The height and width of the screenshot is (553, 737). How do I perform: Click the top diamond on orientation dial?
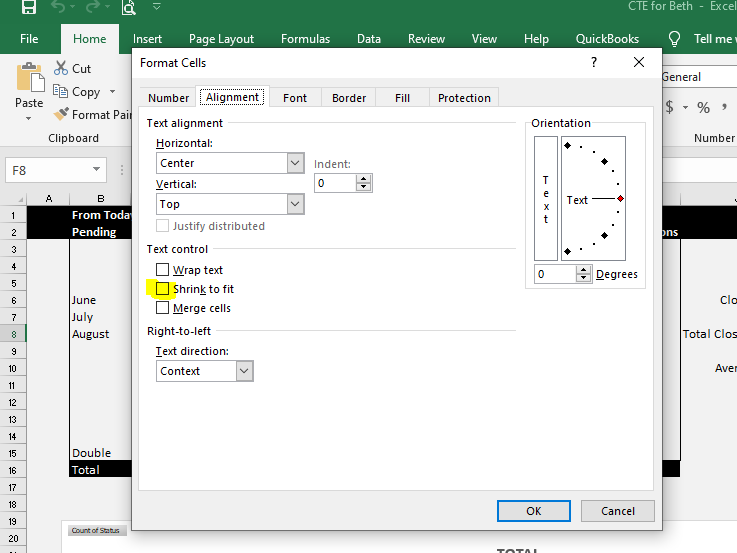[567, 146]
